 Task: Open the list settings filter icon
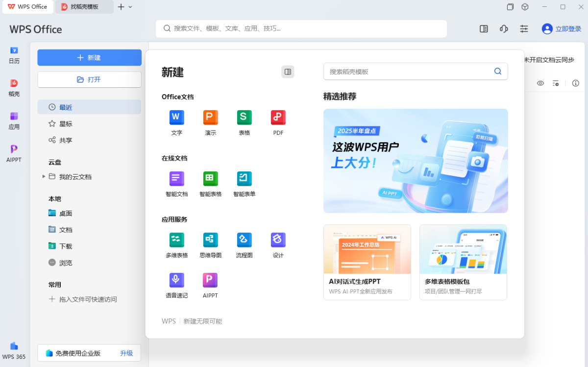click(556, 83)
